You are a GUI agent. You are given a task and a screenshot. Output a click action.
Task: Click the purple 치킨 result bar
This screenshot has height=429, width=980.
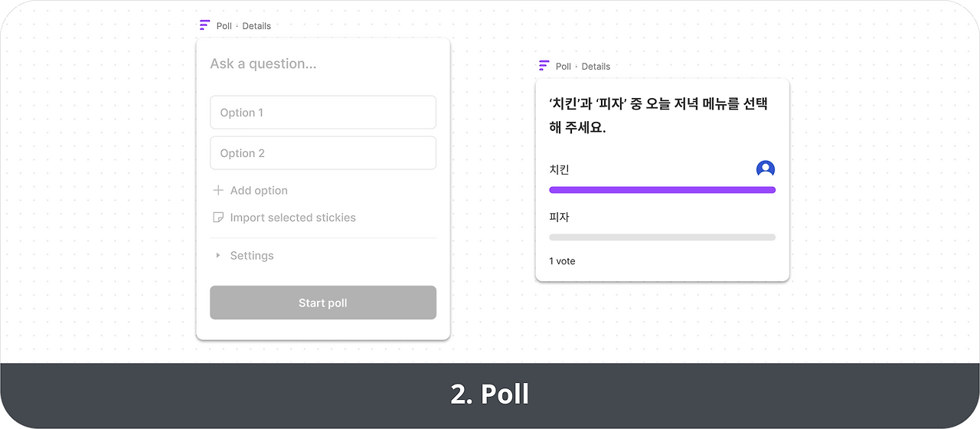point(661,190)
